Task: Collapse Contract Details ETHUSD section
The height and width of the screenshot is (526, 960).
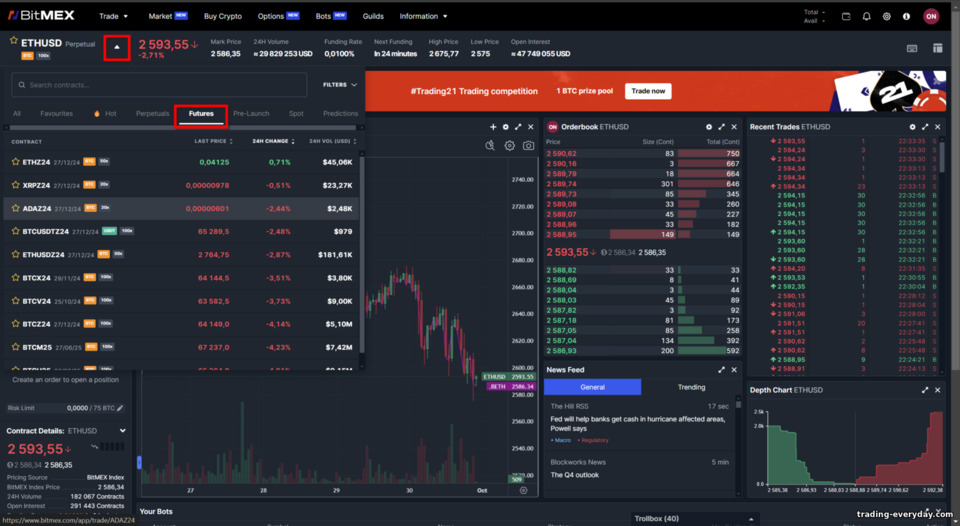Action: 122,431
